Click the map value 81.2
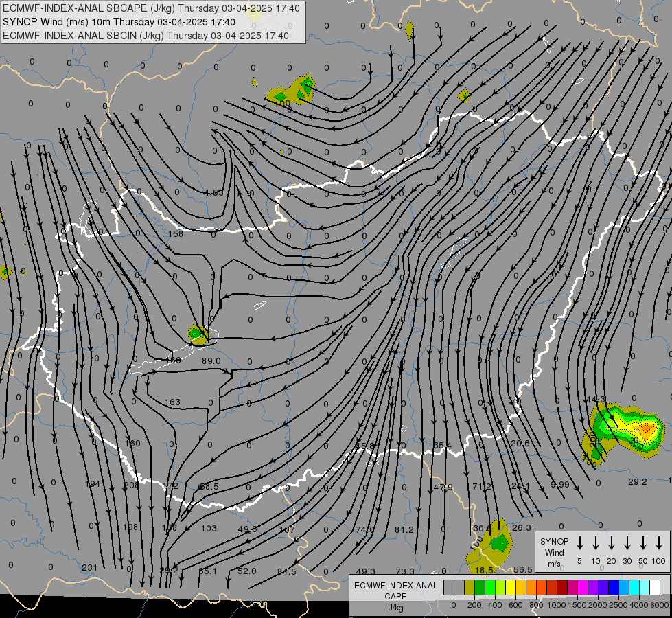This screenshot has width=672, height=618. [x=404, y=529]
